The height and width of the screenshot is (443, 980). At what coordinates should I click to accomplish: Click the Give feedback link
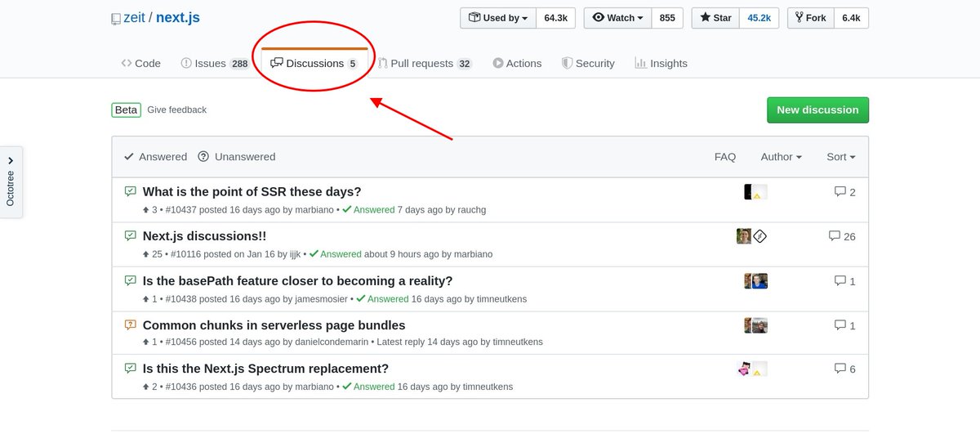point(177,110)
